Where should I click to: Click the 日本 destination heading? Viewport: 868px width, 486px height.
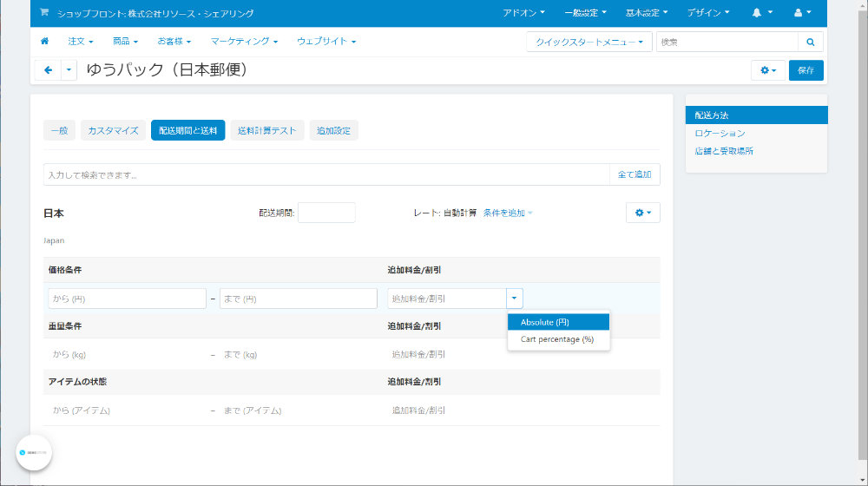(54, 213)
